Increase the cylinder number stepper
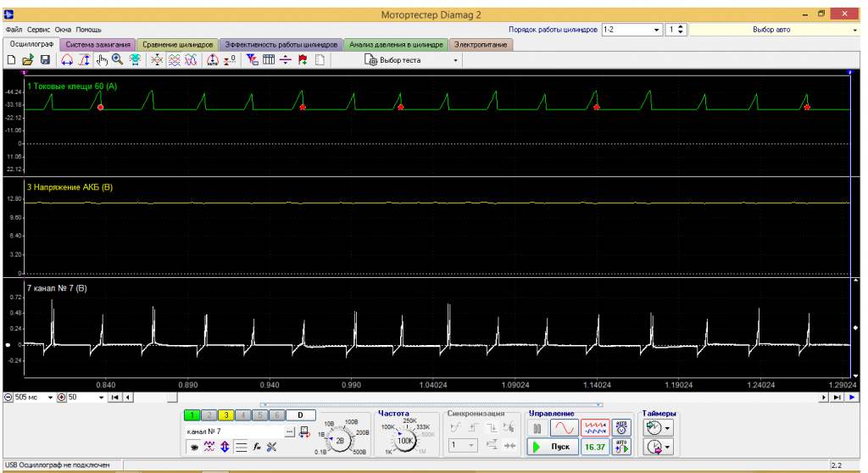The image size is (868, 473). coord(681,26)
